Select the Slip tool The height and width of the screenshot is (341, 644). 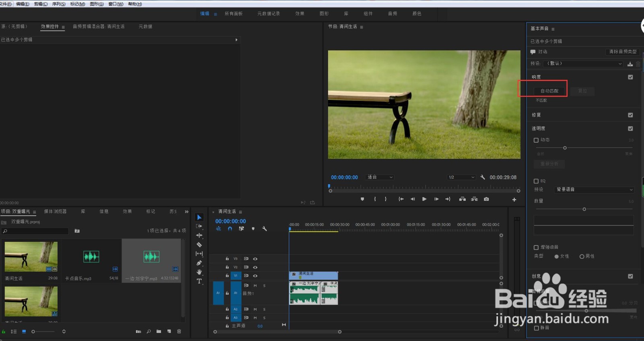click(199, 254)
